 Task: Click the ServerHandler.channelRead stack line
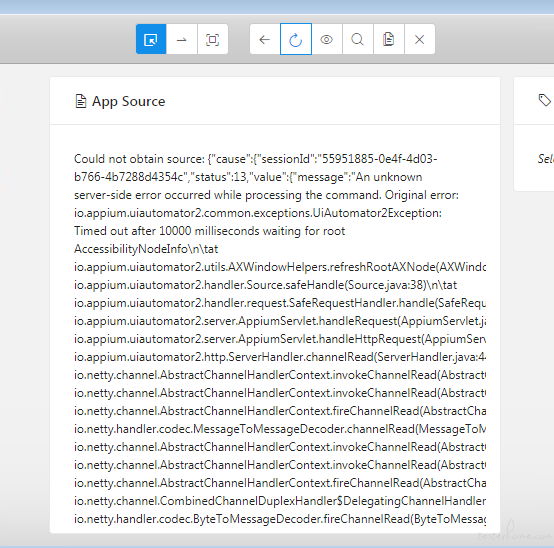pos(280,357)
